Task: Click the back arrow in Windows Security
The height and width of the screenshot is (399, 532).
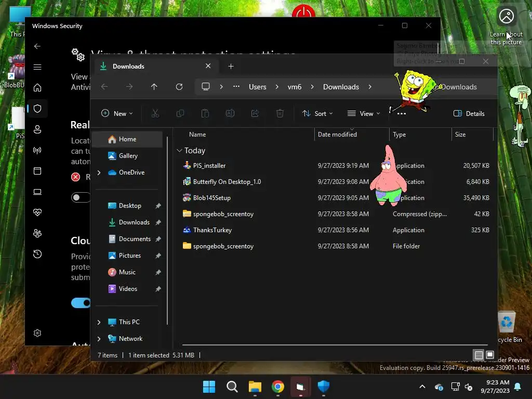Action: 37,46
